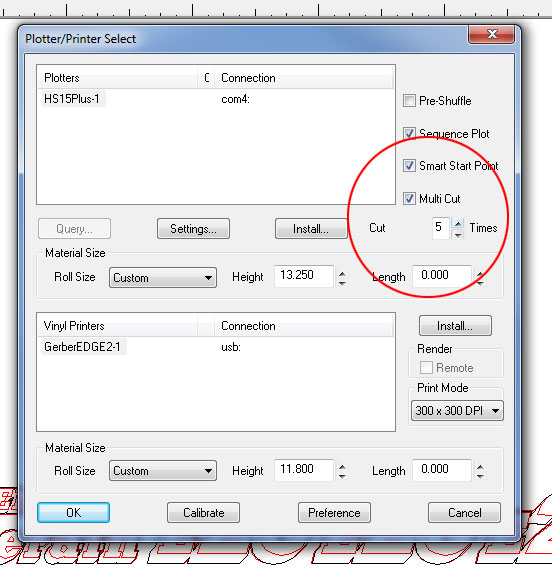Uncheck the Sequence Plot option
The image size is (552, 570).
pos(409,133)
